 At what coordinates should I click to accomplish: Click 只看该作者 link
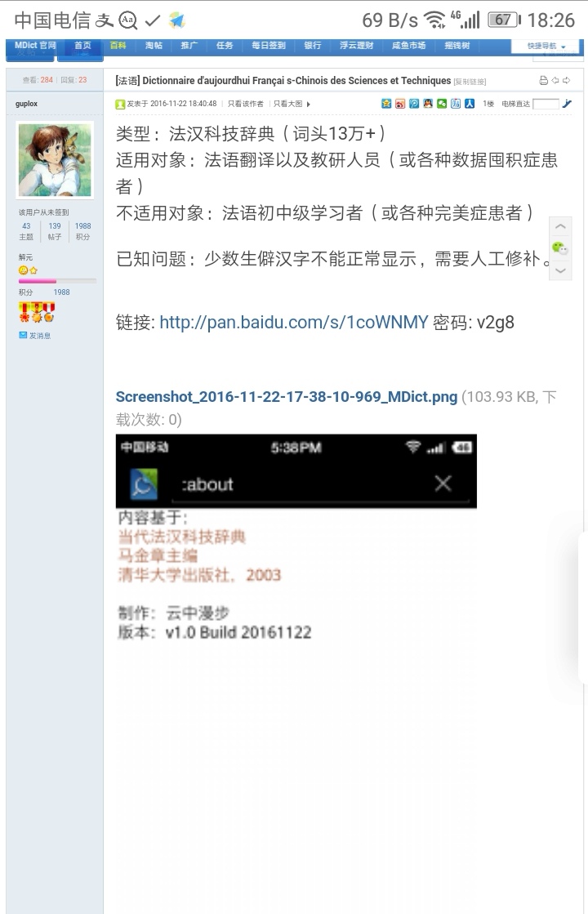(x=245, y=104)
